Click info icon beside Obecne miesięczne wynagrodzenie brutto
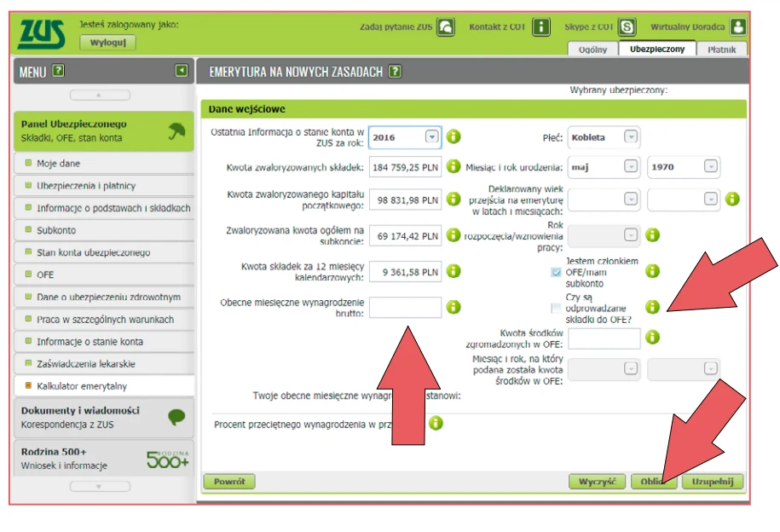 coord(454,307)
